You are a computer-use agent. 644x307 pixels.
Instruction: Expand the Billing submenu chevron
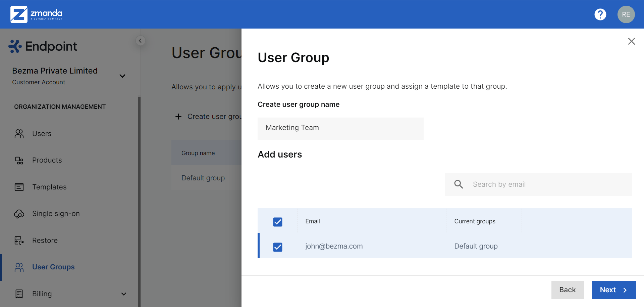pyautogui.click(x=124, y=294)
